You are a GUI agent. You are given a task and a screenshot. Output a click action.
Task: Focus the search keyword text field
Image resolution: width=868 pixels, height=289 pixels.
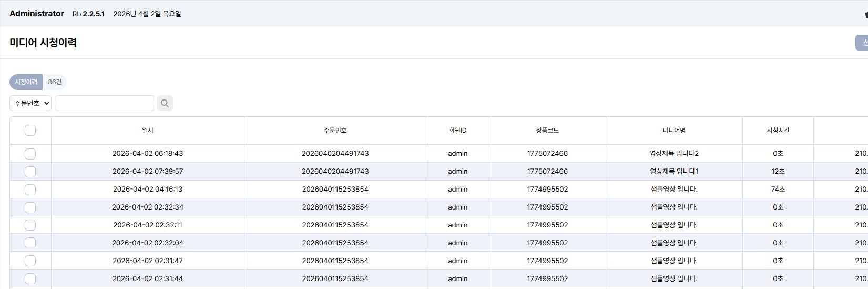[105, 103]
